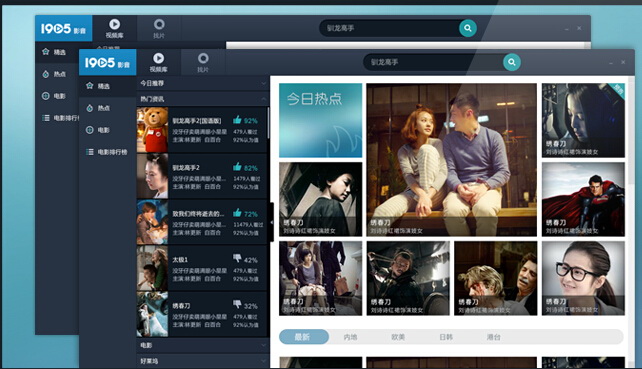The image size is (642, 369).
Task: Switch to the 内地 tab
Action: coord(350,337)
